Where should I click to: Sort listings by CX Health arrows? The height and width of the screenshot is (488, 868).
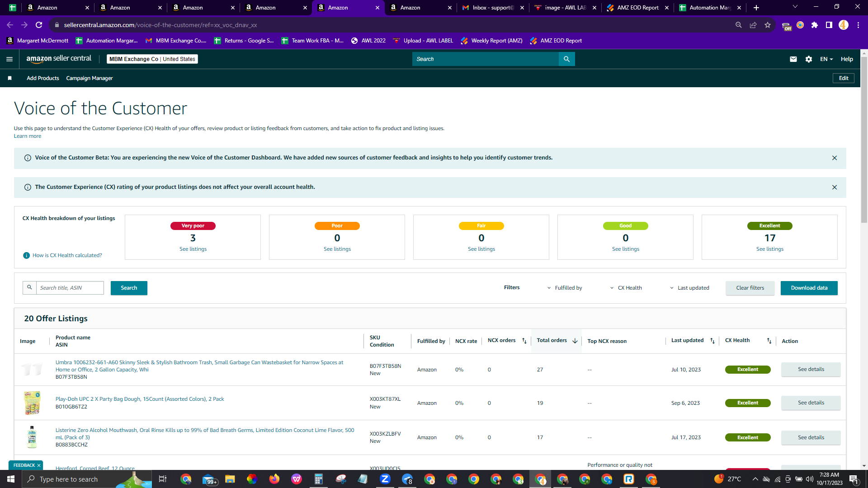769,341
